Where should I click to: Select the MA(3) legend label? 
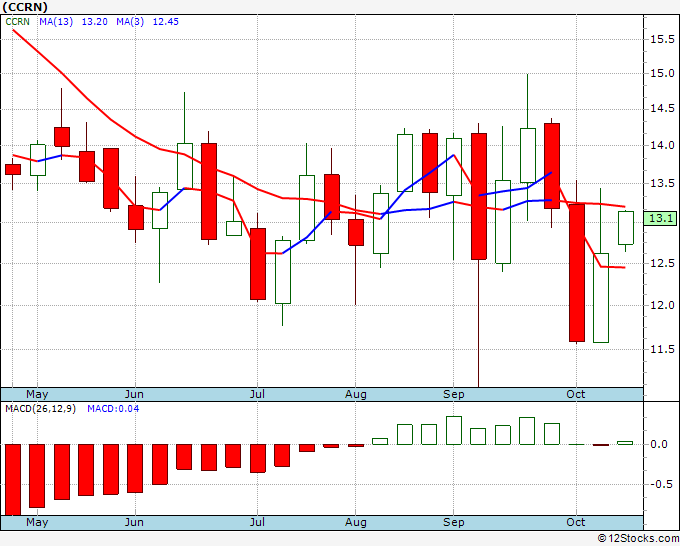[x=130, y=22]
